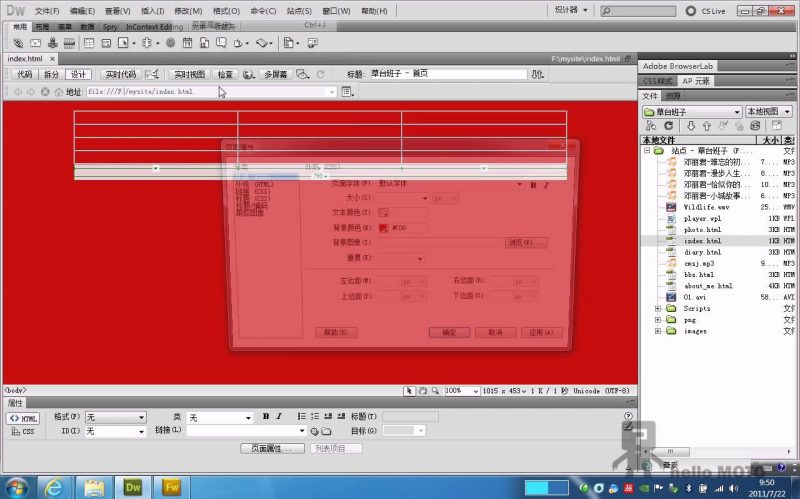Click the unordered list icon in Properties
The width and height of the screenshot is (800, 499).
coord(301,417)
